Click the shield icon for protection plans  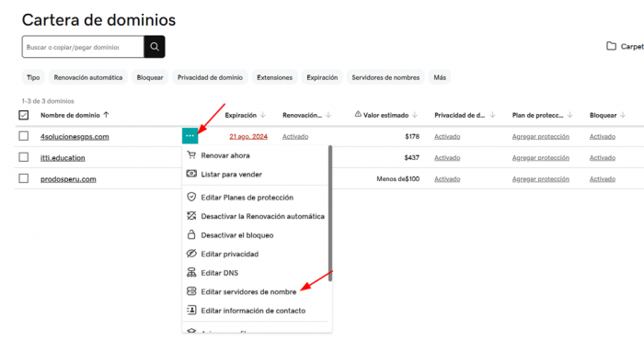coord(191,197)
